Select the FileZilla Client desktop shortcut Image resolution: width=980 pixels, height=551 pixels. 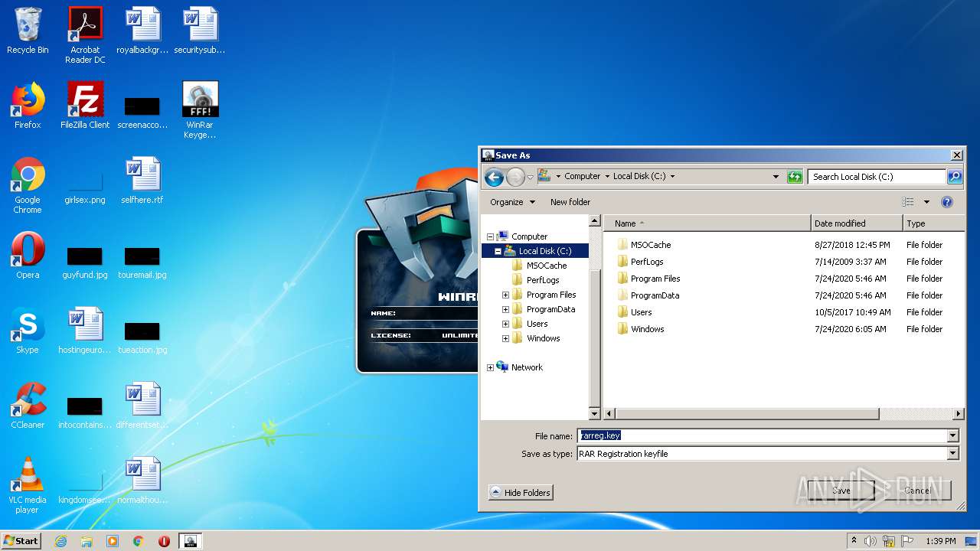[x=85, y=106]
